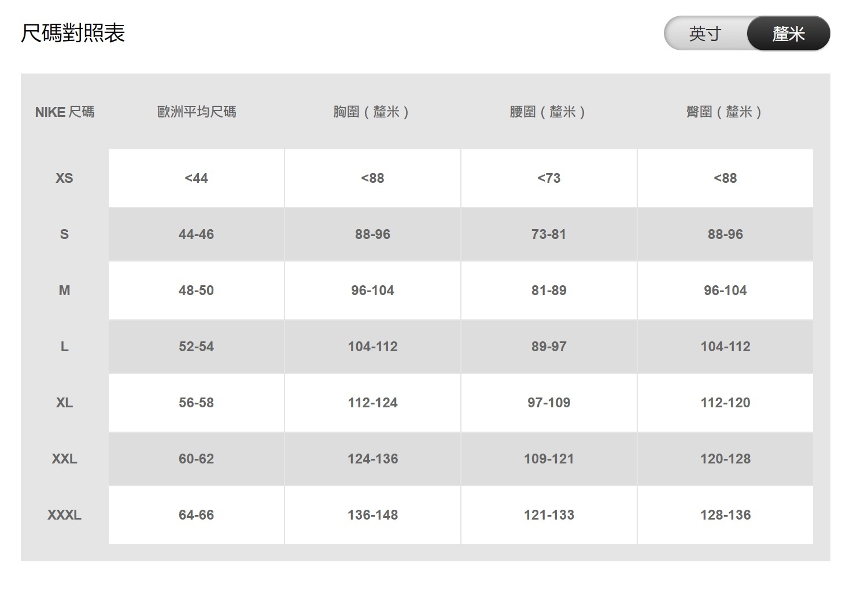
Task: Click the 60-62 European size cell
Action: (x=197, y=459)
